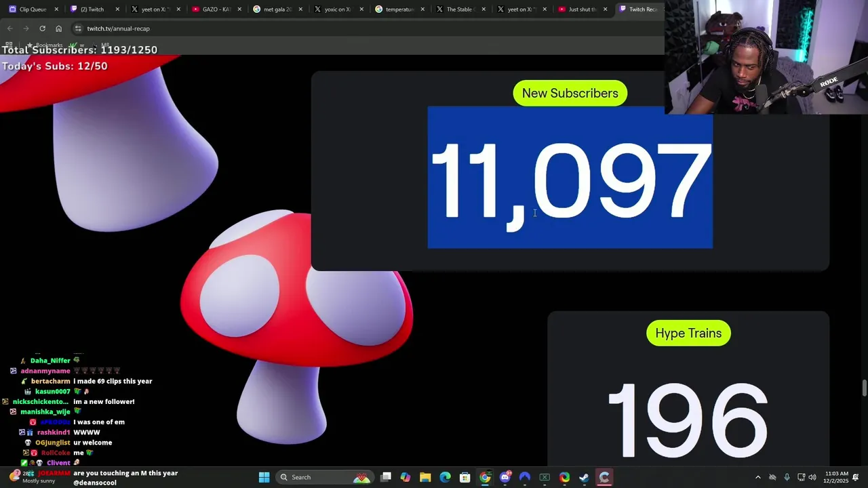
Task: Go to the browser home page
Action: [x=58, y=28]
